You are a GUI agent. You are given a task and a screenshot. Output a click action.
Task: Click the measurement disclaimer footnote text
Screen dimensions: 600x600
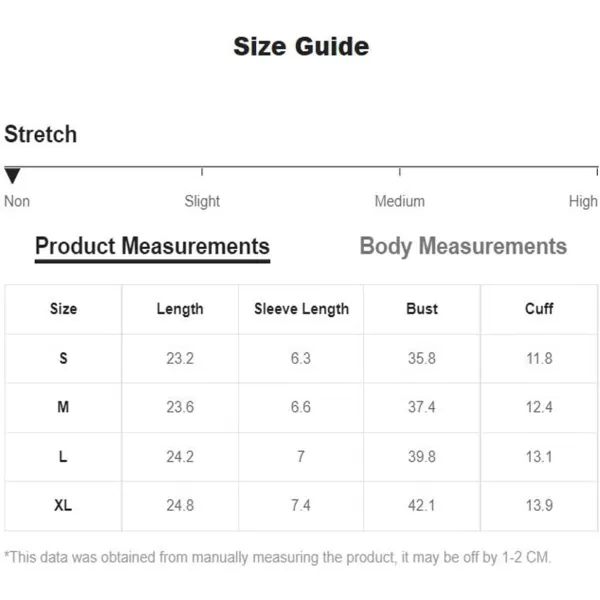click(278, 557)
